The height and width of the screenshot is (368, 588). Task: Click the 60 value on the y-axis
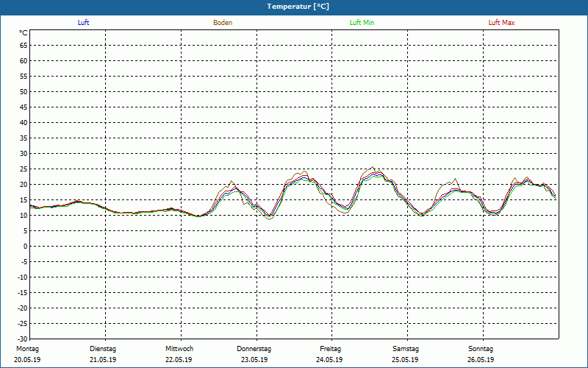(24, 61)
